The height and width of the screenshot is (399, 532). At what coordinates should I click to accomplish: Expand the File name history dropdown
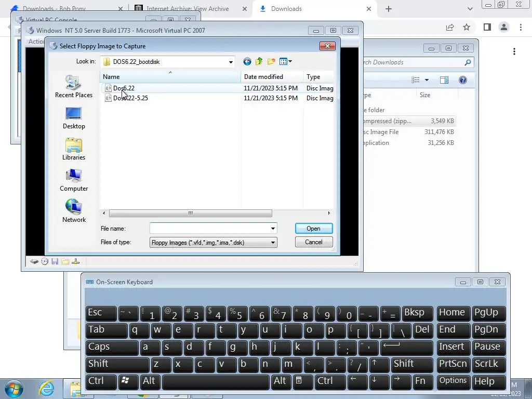273,229
